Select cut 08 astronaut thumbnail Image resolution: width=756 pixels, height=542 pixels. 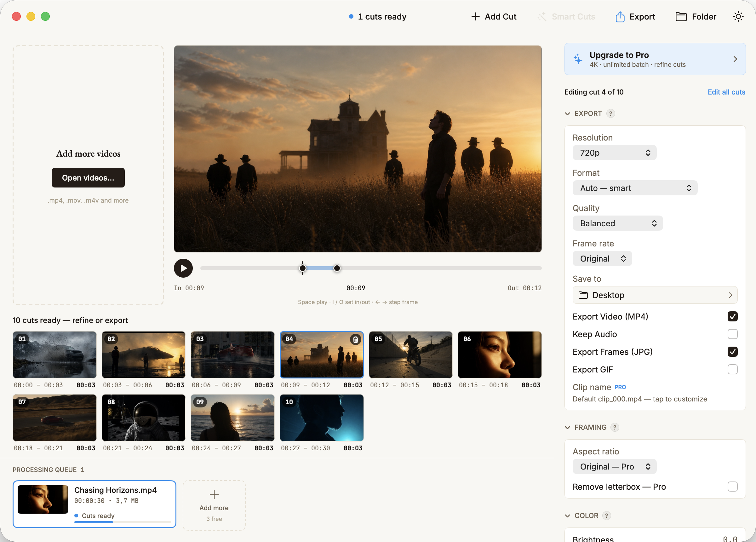coord(144,418)
